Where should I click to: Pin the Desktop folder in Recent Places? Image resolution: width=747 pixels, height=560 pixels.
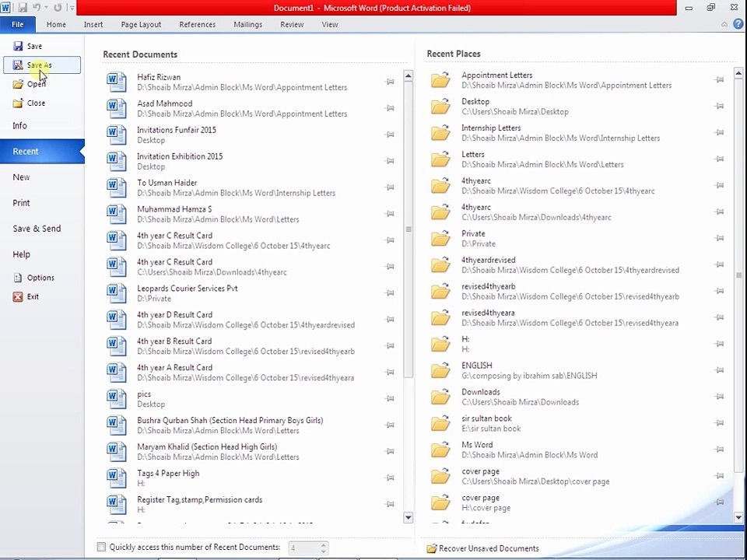pos(719,107)
